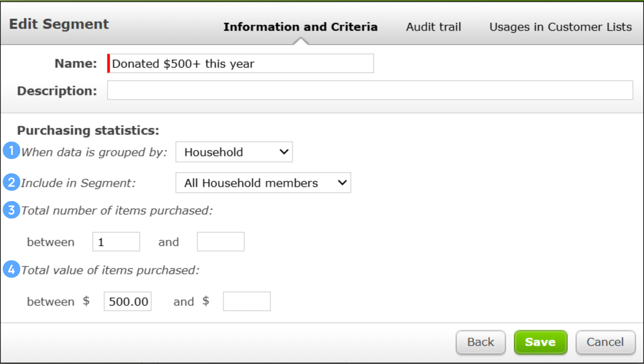
Task: Click the Cancel button
Action: [x=605, y=342]
